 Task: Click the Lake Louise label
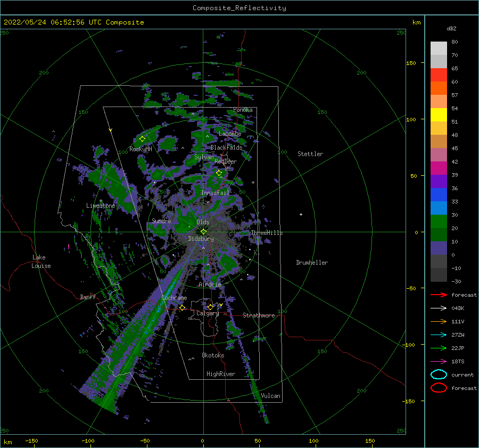(41, 262)
